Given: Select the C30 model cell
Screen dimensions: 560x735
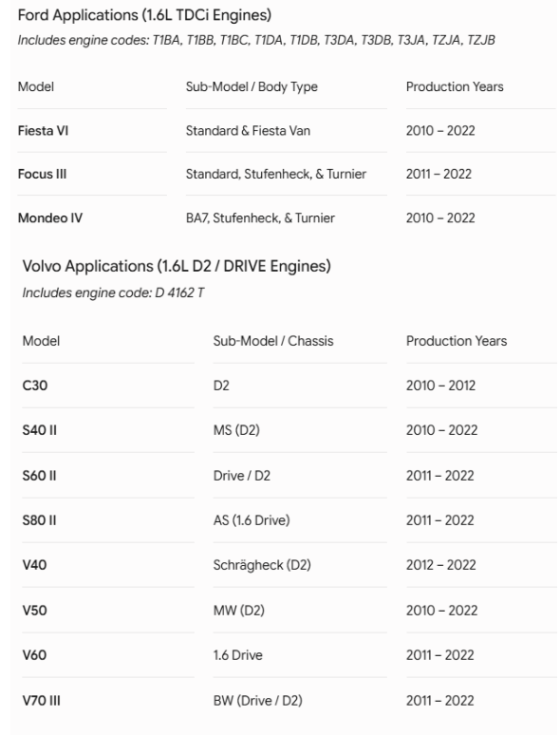Looking at the screenshot, I should [x=35, y=386].
